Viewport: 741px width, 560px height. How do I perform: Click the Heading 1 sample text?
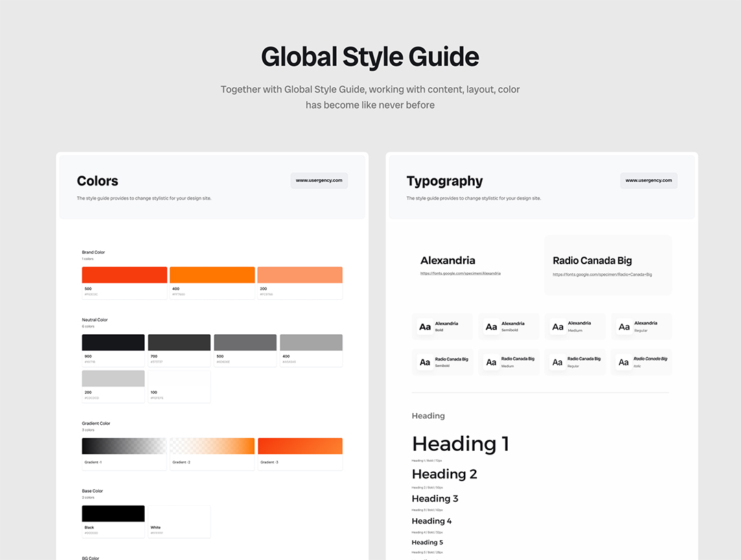tap(460, 444)
